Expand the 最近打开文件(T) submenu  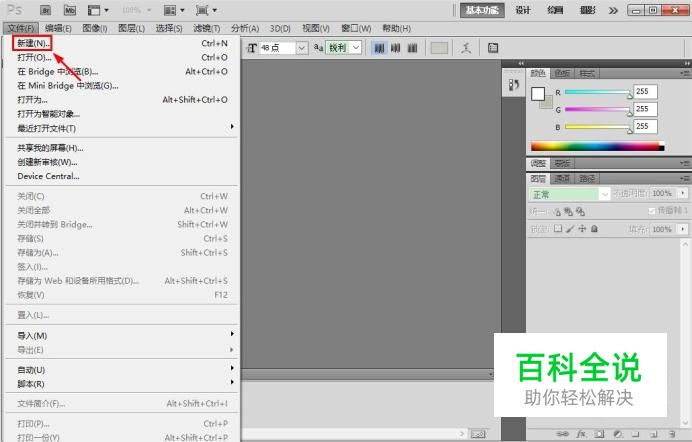coord(122,128)
